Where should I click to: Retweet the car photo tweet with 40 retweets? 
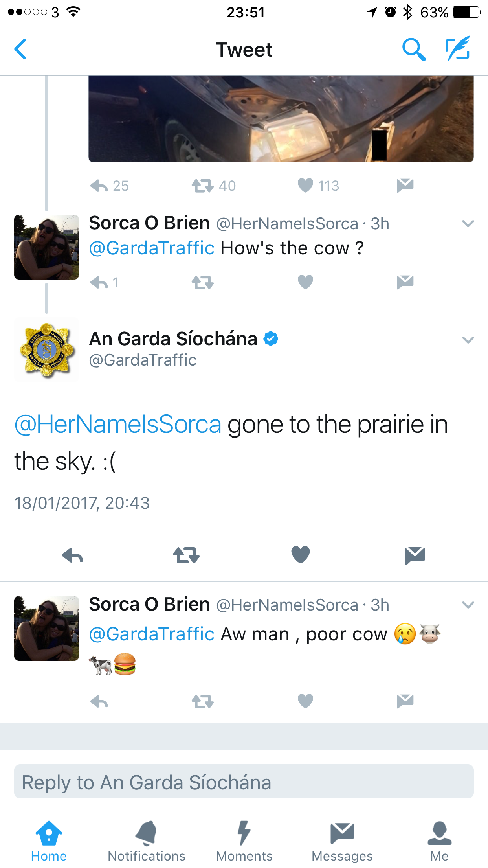coord(203,186)
